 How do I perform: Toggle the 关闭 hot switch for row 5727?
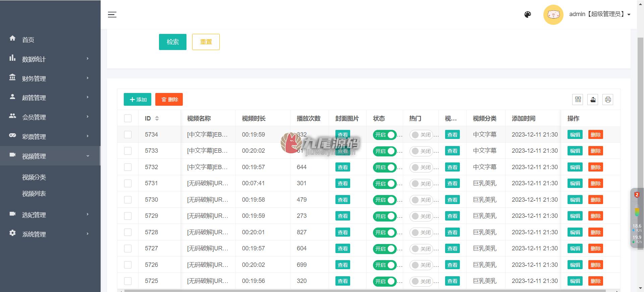pos(421,249)
